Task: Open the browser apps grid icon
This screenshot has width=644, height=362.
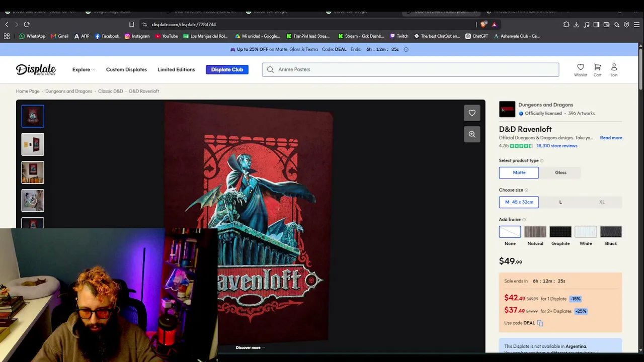Action: (x=7, y=36)
